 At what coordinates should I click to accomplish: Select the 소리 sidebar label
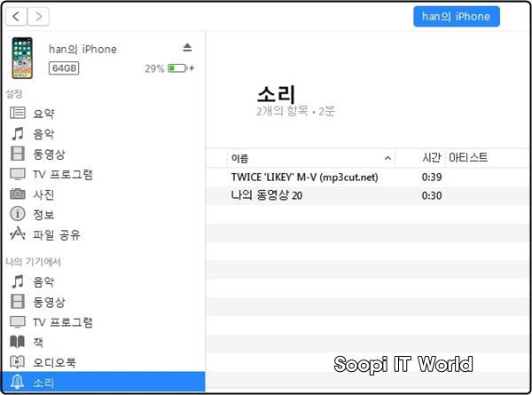tap(43, 383)
